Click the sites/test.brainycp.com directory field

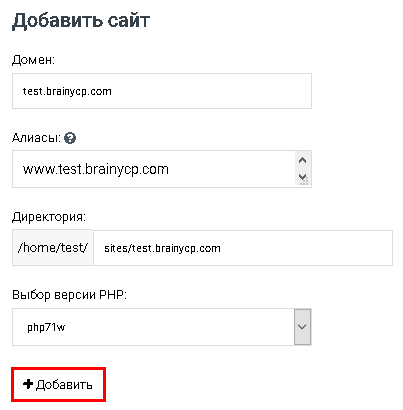point(243,248)
